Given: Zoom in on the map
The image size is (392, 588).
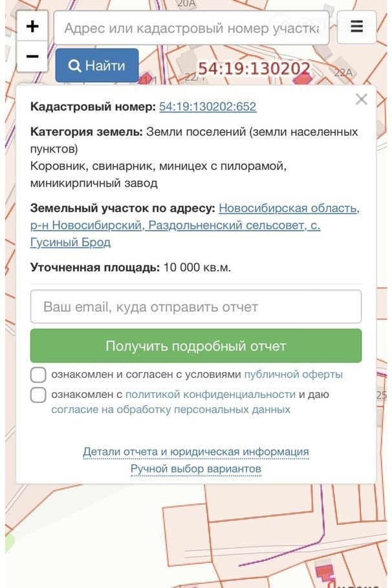Looking at the screenshot, I should pos(32,26).
